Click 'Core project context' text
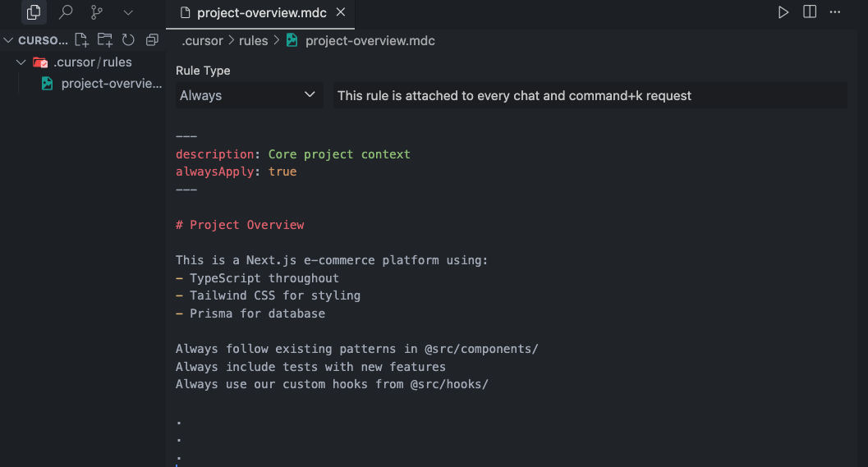The image size is (868, 467). tap(339, 154)
